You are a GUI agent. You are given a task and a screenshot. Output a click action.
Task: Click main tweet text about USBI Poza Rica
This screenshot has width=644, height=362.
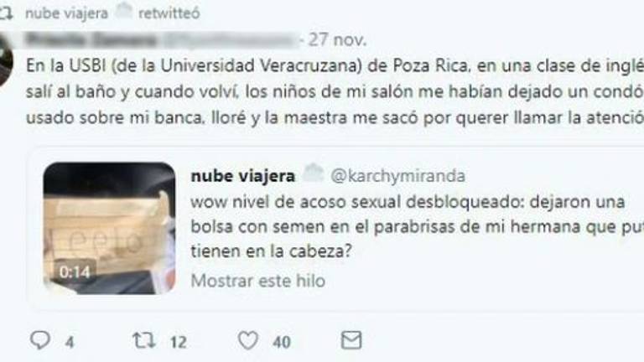click(x=335, y=91)
